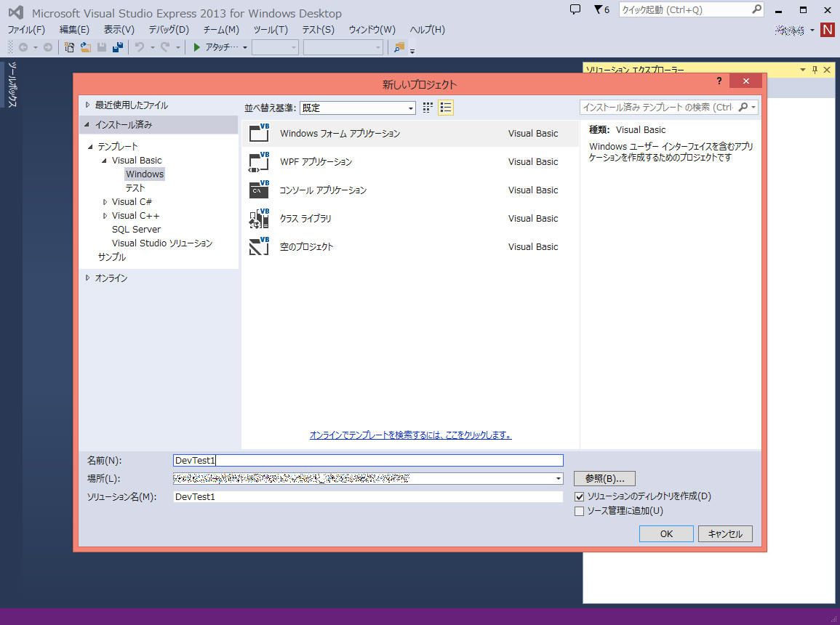Click the search templates online link

410,435
